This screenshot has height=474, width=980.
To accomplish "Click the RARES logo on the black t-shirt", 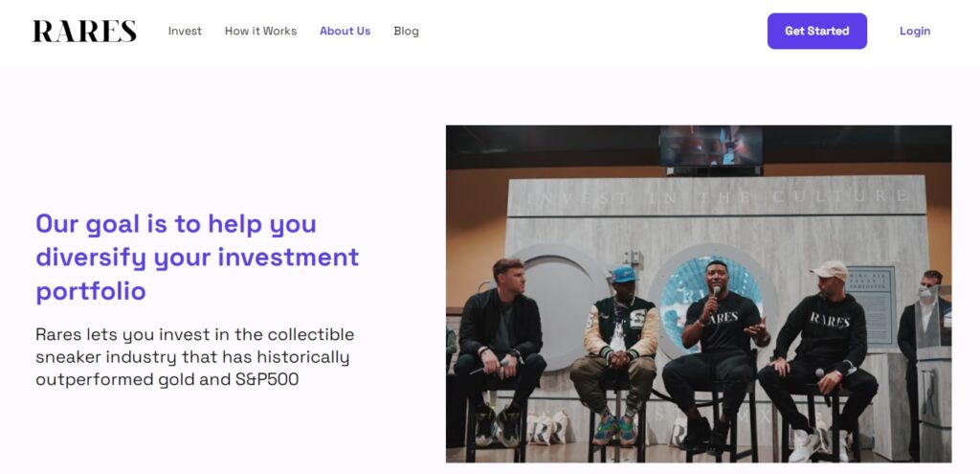I will pyautogui.click(x=724, y=317).
